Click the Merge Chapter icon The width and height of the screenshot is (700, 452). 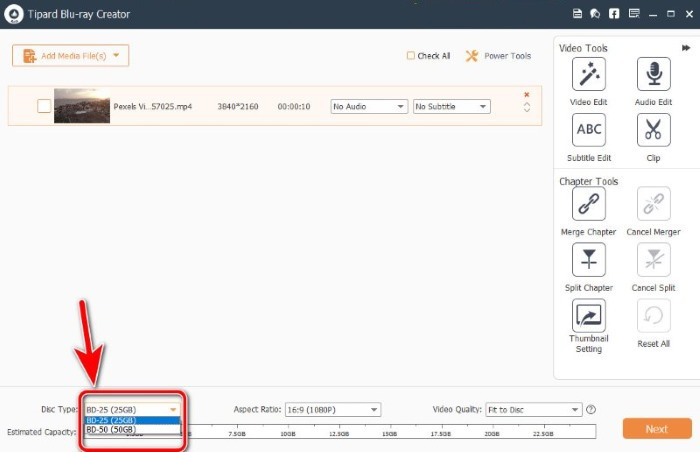pyautogui.click(x=588, y=204)
